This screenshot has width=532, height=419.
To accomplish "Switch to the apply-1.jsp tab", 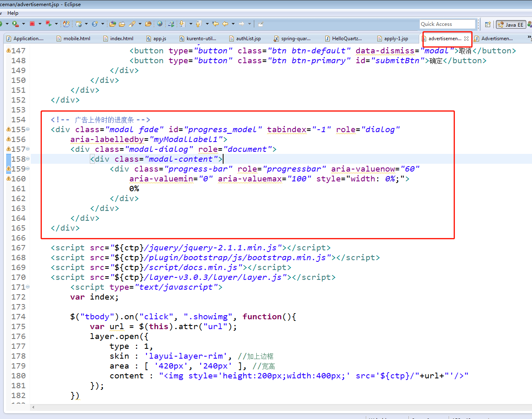I will pyautogui.click(x=393, y=39).
